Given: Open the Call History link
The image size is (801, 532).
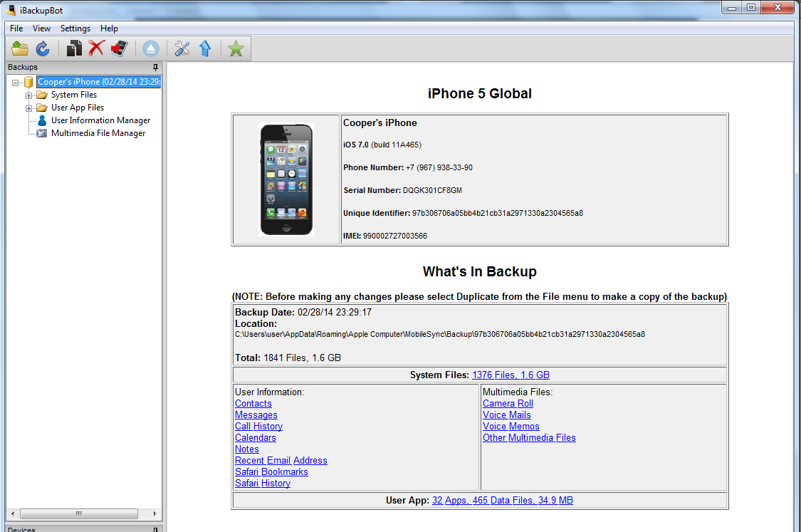Looking at the screenshot, I should 258,426.
